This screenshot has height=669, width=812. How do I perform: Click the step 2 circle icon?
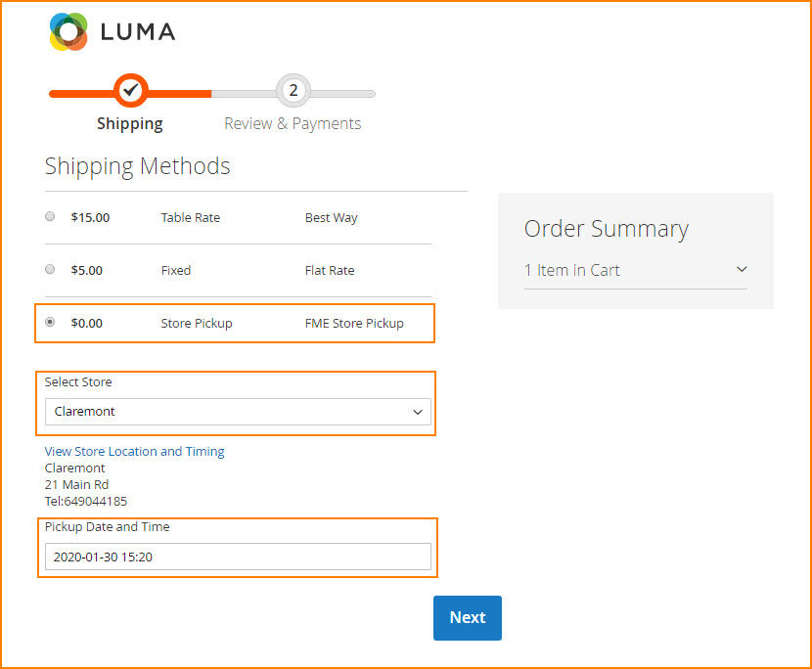[293, 91]
